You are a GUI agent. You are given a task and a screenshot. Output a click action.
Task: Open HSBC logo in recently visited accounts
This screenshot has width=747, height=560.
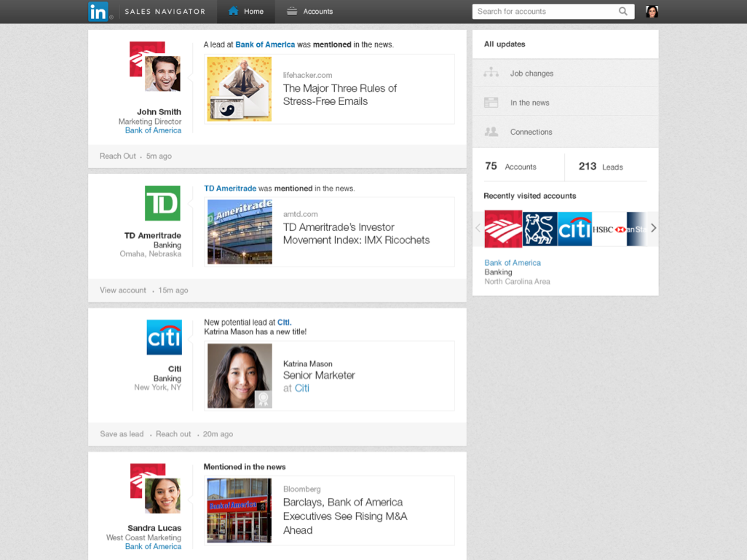pyautogui.click(x=609, y=229)
